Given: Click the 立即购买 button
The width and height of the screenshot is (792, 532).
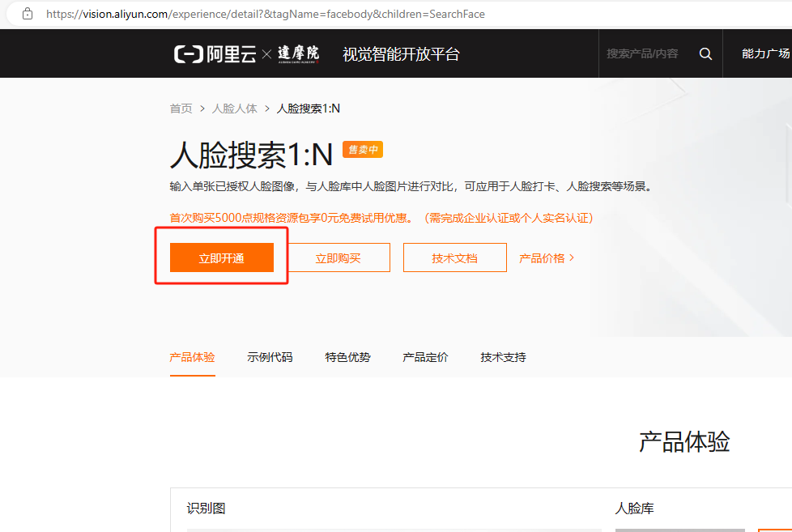Looking at the screenshot, I should click(338, 257).
